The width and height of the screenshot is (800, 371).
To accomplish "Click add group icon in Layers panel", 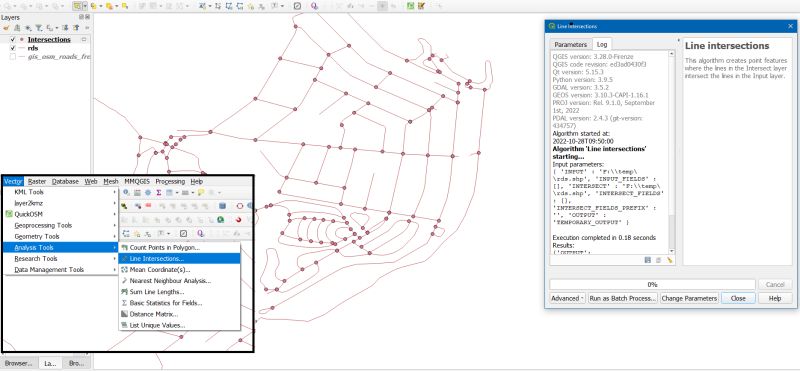I will point(17,28).
